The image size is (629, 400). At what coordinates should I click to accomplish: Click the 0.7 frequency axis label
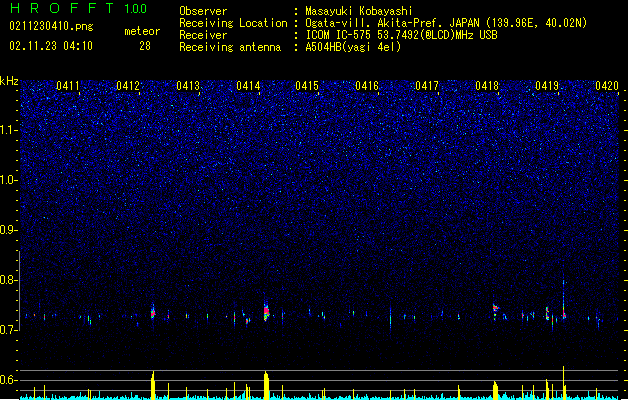[9, 330]
